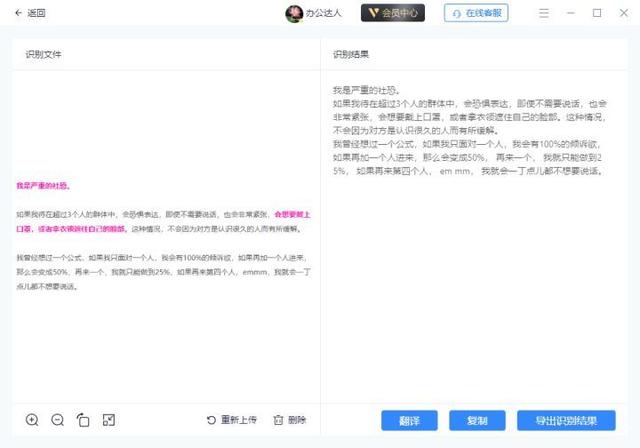Viewport: 640px width, 448px height.
Task: Open 在线客服 online support
Action: click(x=476, y=13)
